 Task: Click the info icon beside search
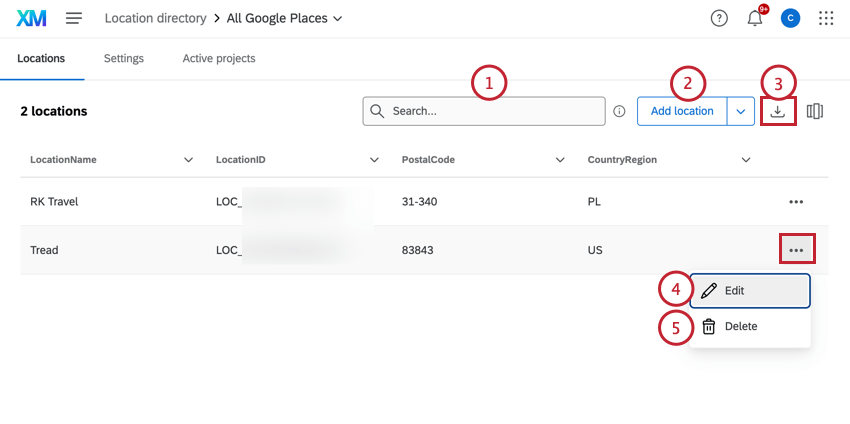click(x=619, y=111)
